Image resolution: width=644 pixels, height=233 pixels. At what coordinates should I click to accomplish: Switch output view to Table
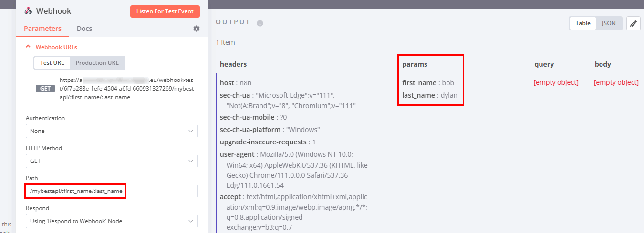(583, 23)
